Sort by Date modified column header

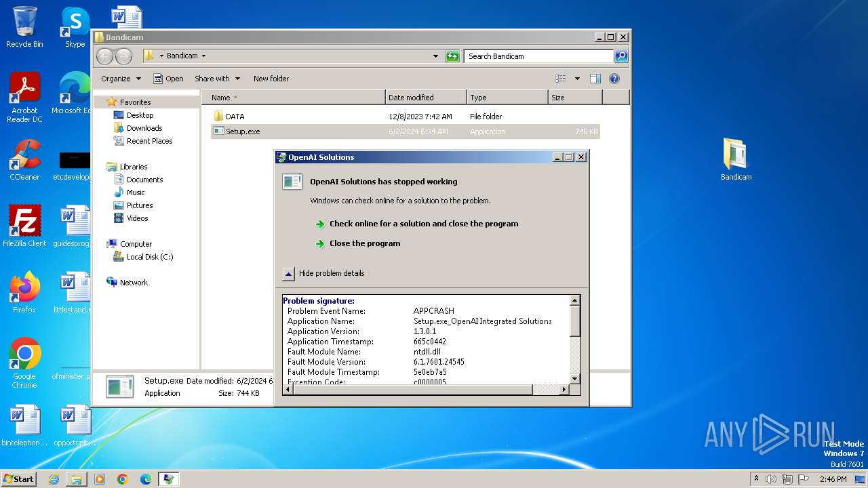pyautogui.click(x=426, y=98)
